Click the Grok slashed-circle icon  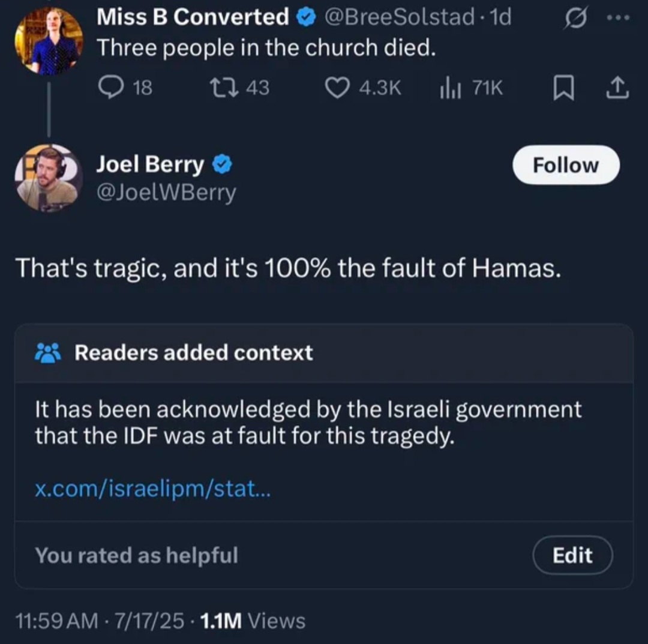point(575,18)
